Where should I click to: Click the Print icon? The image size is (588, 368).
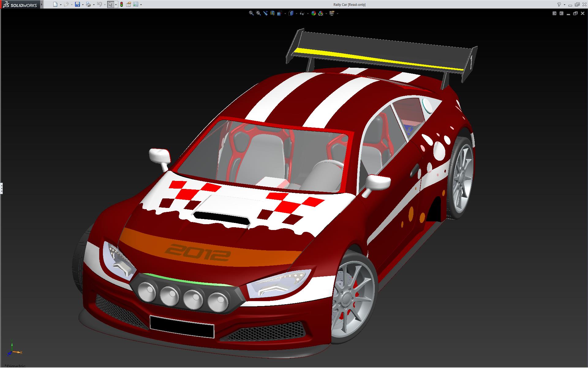pos(88,4)
